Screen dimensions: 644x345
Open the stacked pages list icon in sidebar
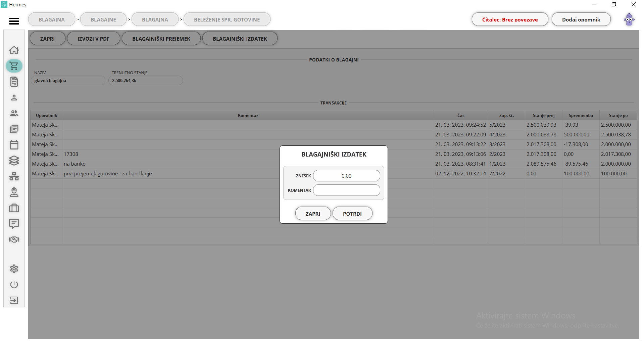[14, 129]
